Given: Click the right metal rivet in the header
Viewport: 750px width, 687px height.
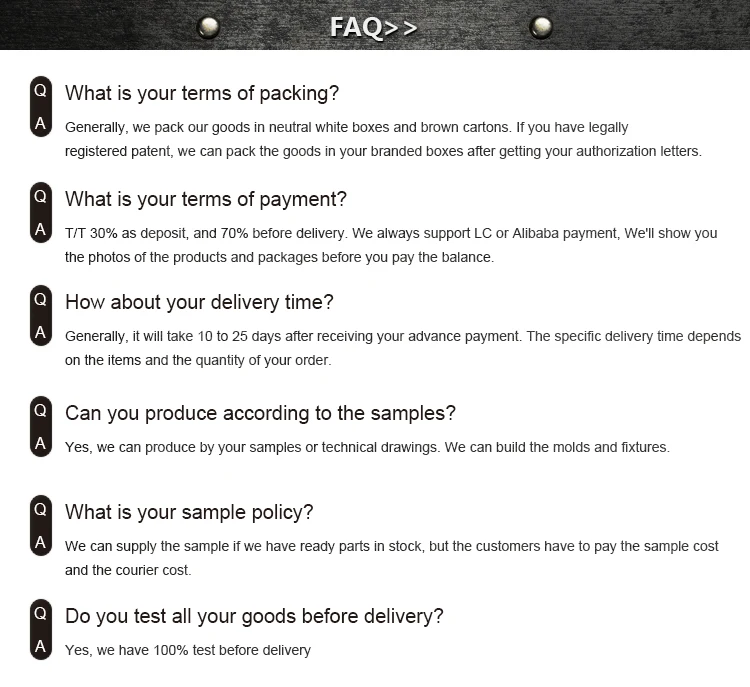Looking at the screenshot, I should click(541, 27).
